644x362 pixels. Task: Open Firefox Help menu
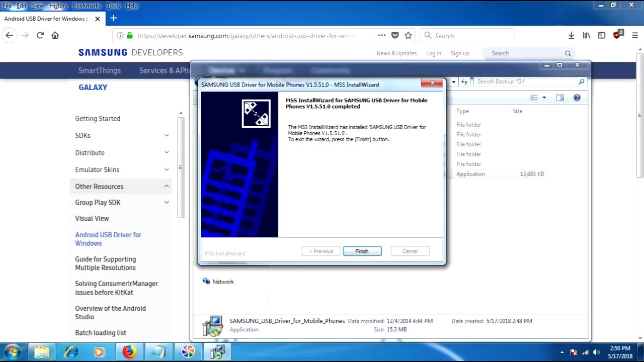[x=131, y=6]
